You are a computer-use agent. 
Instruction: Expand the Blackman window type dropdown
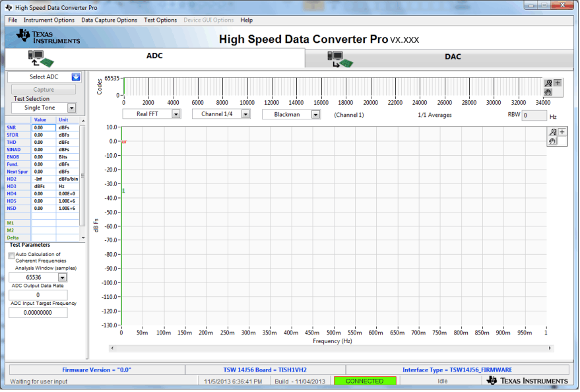(315, 114)
